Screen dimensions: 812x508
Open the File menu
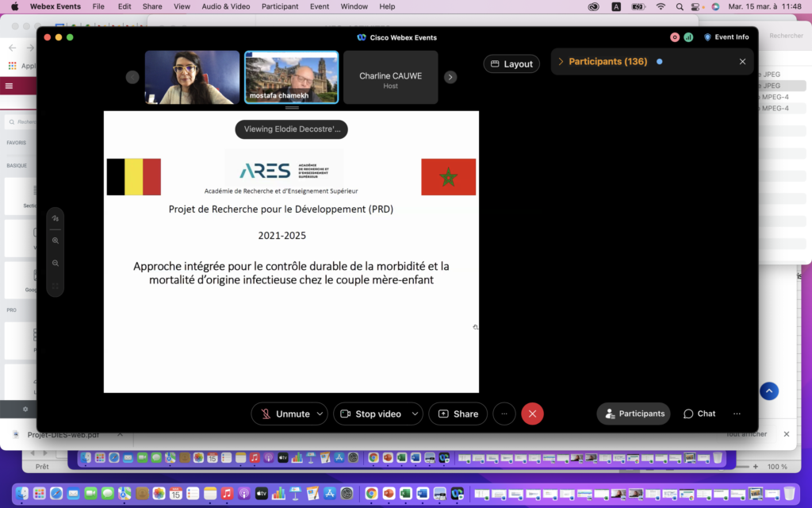98,6
